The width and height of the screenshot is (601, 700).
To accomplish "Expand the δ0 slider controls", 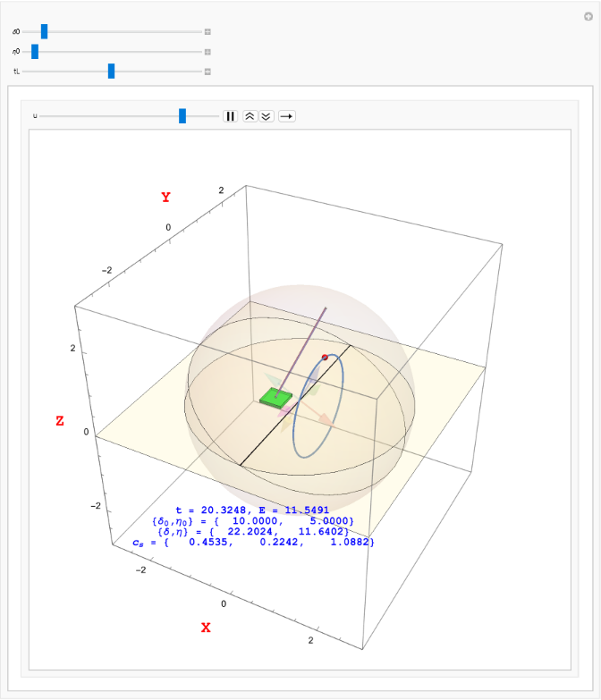I will (x=207, y=32).
